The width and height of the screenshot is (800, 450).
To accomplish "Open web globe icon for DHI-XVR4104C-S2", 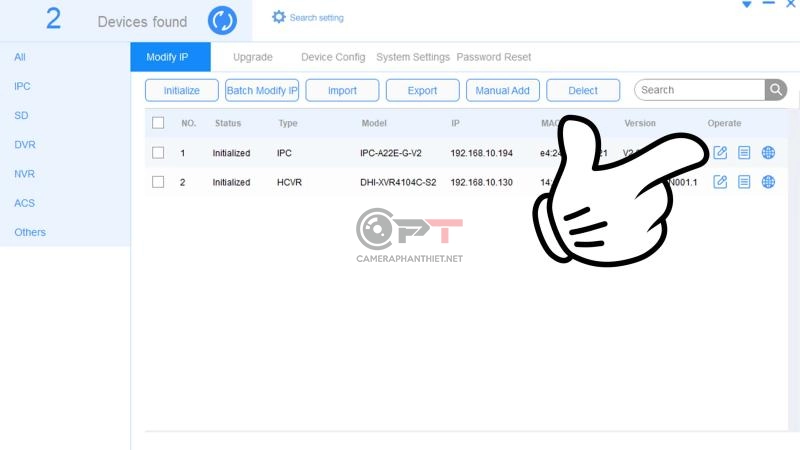I will [768, 182].
